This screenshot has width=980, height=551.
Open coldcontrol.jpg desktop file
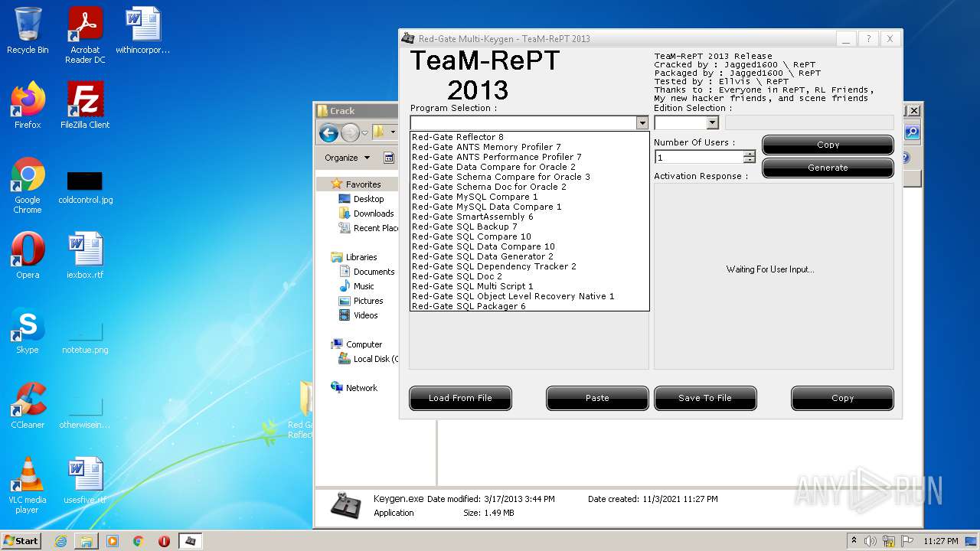coord(85,186)
